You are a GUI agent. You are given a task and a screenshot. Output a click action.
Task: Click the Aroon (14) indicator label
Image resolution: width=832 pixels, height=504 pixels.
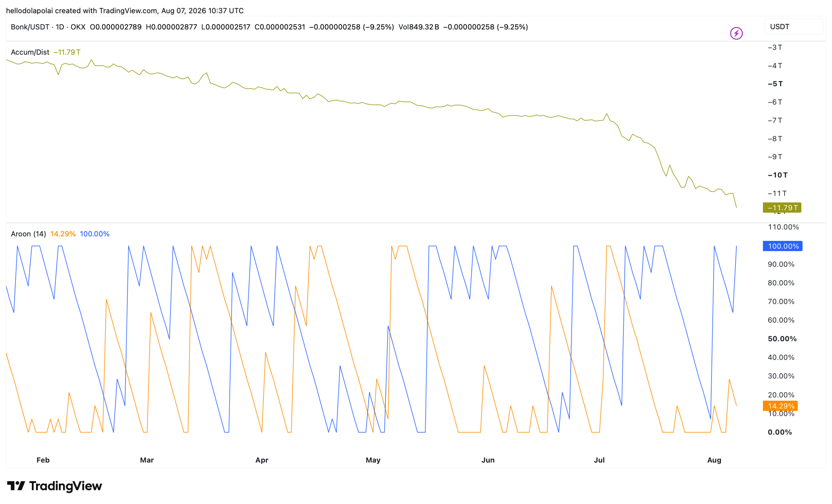point(28,234)
